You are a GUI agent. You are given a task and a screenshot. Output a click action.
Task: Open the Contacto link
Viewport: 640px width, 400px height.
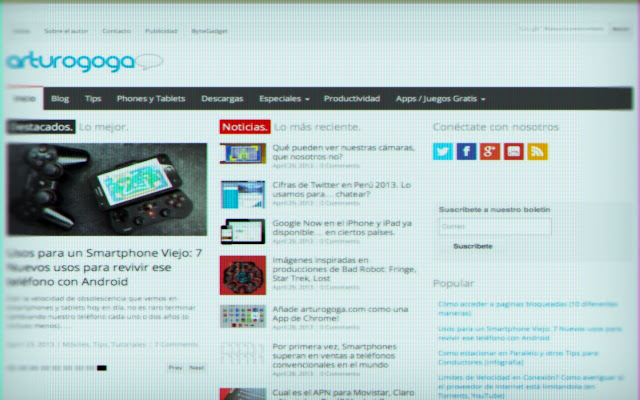coord(116,31)
